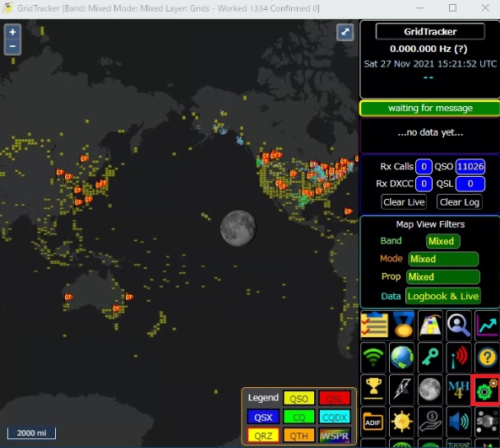Click the Clear Log button
The width and height of the screenshot is (500, 448).
pos(460,202)
